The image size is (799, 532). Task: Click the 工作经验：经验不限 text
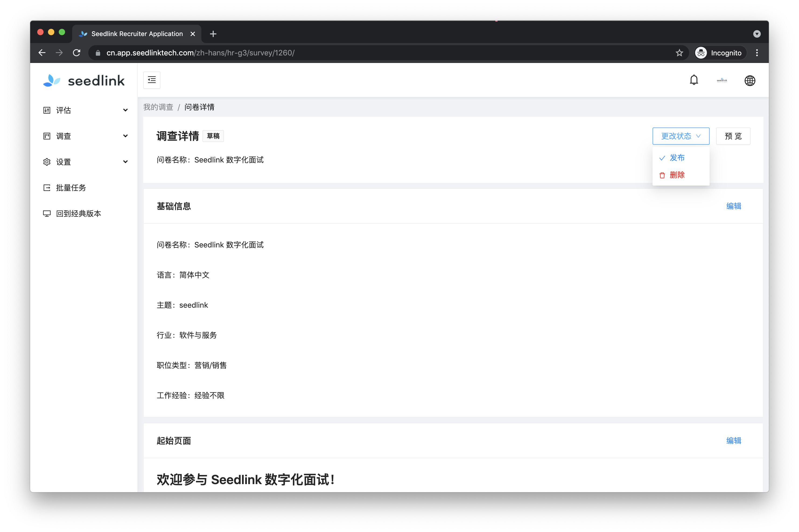click(190, 395)
